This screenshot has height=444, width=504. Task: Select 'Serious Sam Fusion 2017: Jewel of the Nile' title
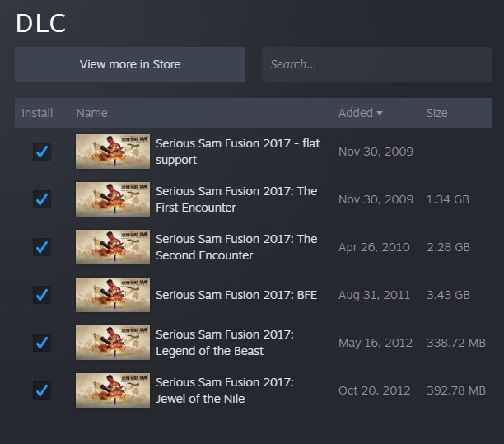225,390
